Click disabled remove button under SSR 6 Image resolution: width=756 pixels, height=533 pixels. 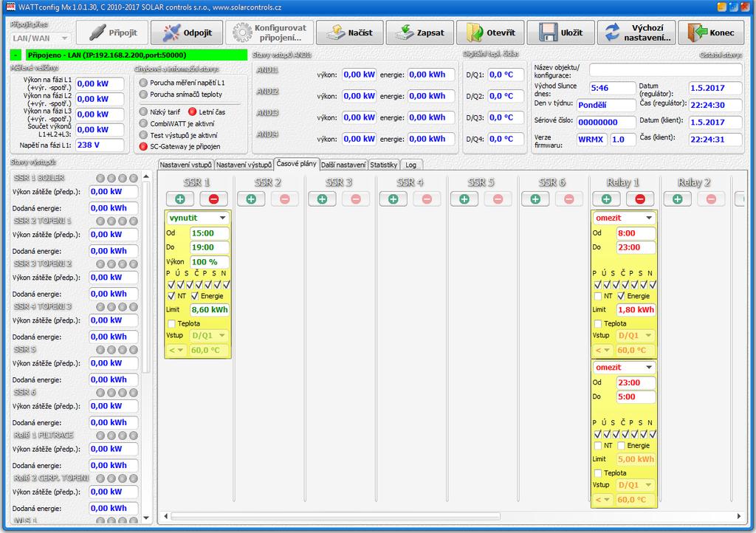[569, 199]
